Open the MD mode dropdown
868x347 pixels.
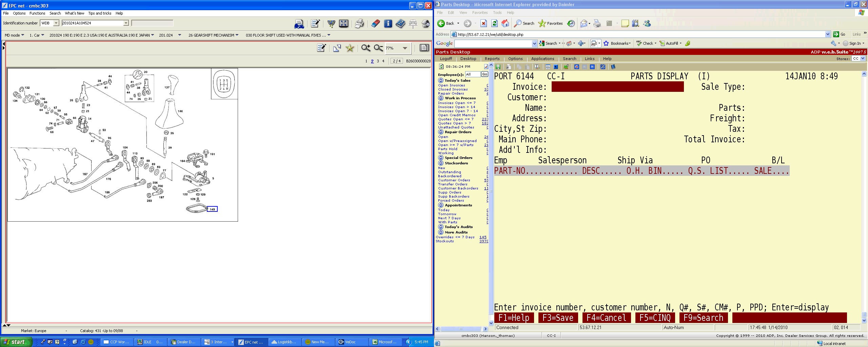tap(14, 35)
